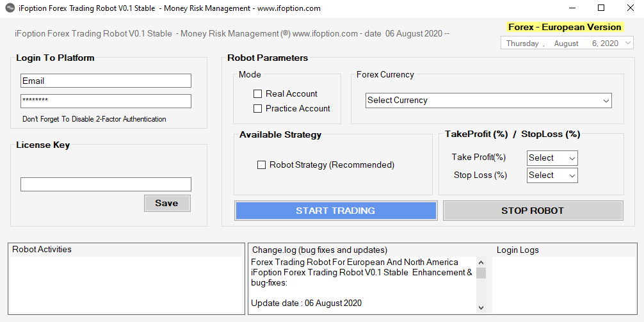Click the change log scroll up arrow
The width and height of the screenshot is (644, 322).
tap(481, 262)
